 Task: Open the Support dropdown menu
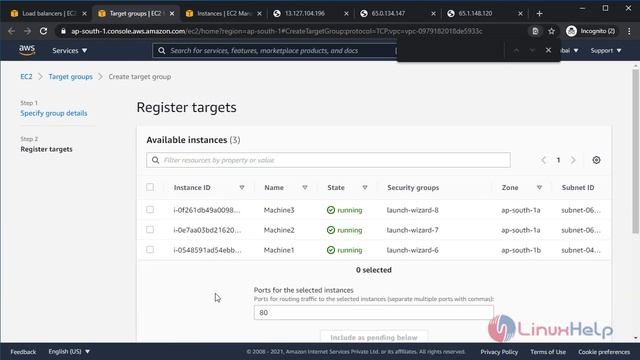(606, 51)
